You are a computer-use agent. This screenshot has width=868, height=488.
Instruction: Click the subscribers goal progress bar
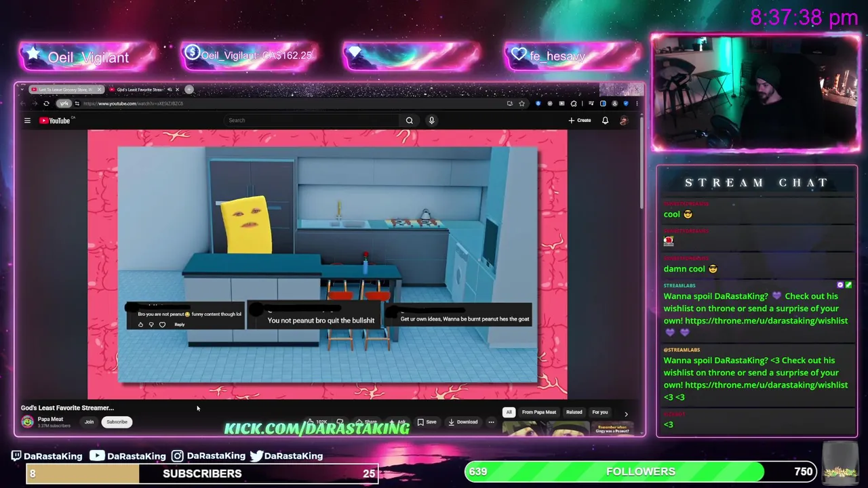(202, 473)
